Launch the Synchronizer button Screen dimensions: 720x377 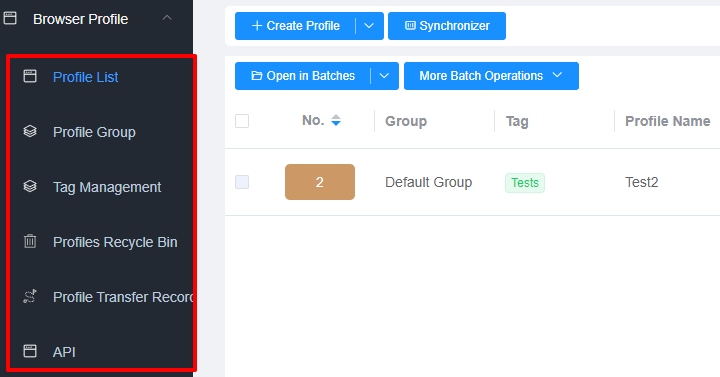(x=447, y=26)
